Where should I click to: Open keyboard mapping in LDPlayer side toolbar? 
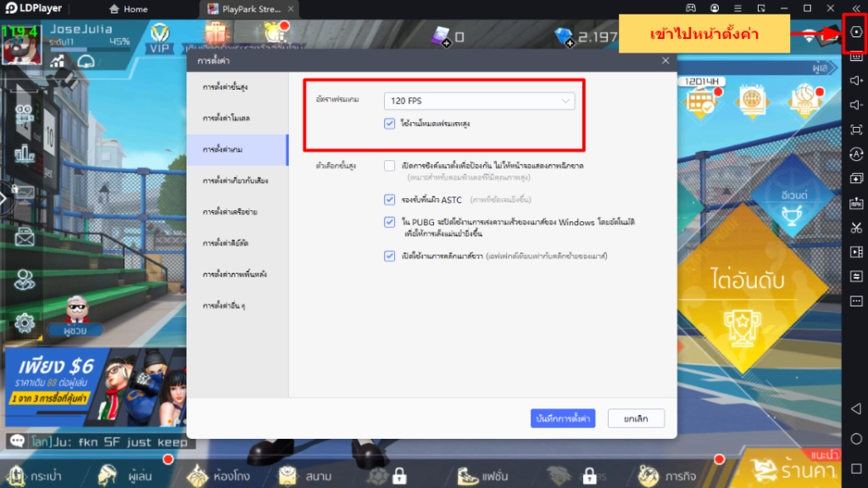856,57
